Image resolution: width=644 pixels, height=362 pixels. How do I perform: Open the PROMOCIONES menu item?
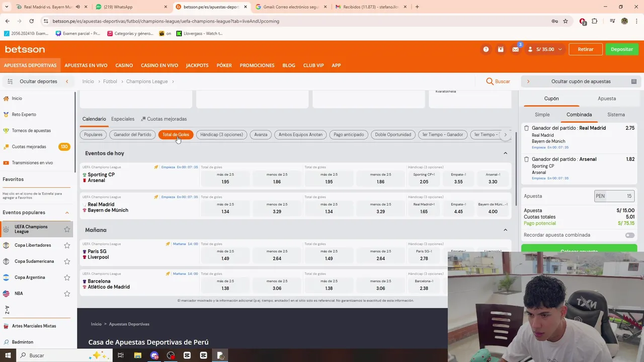point(257,65)
